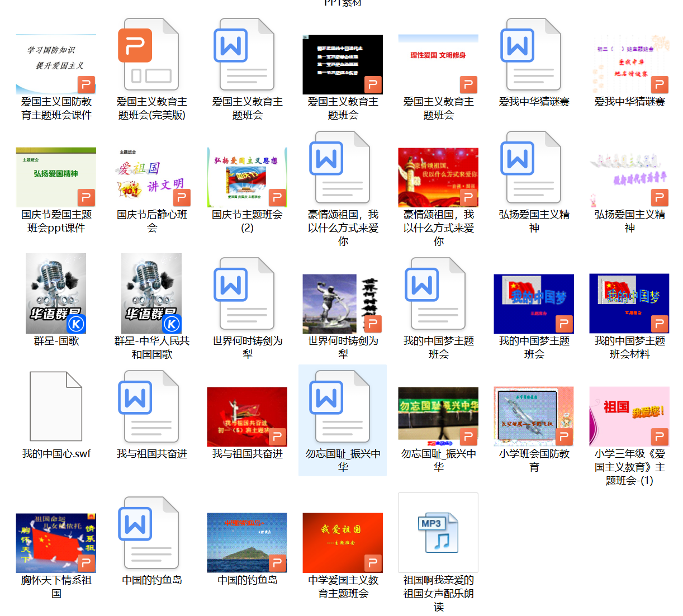The image size is (683, 616).
Task: Select the MP3 file 祖国啊我亲爱的祖国女声配乐朗读
Action: click(438, 533)
